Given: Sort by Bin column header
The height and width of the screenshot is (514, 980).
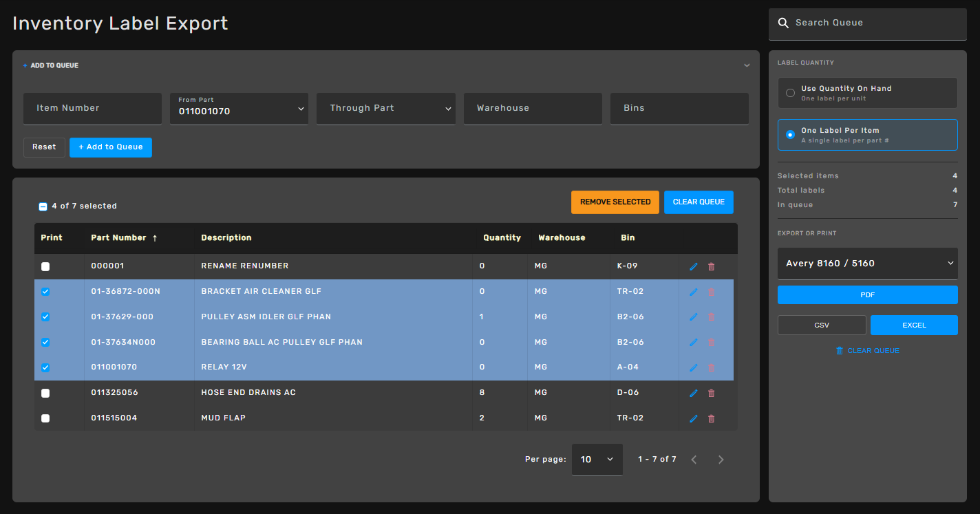Looking at the screenshot, I should click(628, 238).
